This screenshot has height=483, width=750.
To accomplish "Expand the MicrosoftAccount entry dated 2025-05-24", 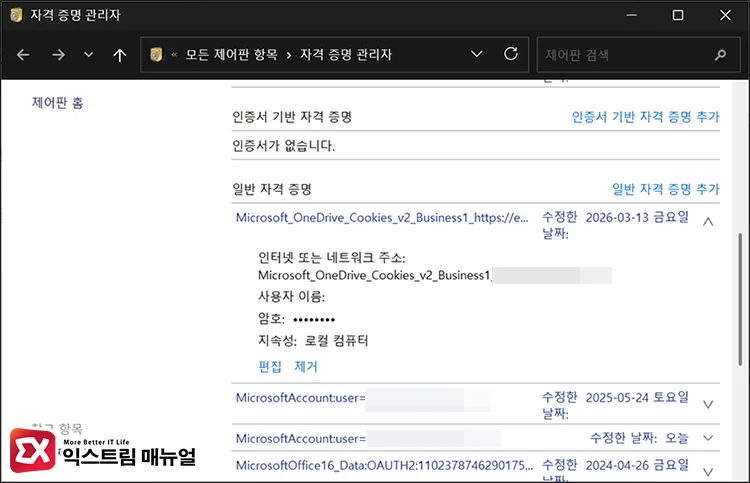I will (708, 405).
